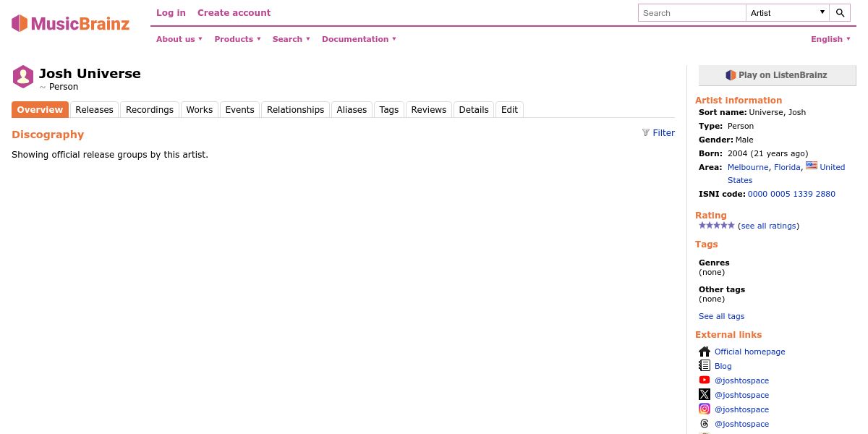Click 'Showing official release groups by this artist.'
868x434 pixels.
pos(110,155)
